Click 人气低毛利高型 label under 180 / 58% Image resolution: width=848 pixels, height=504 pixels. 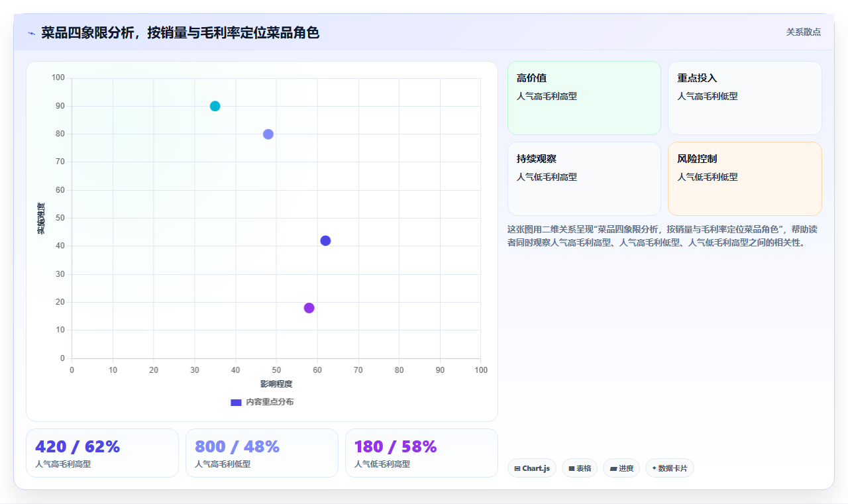[x=382, y=464]
